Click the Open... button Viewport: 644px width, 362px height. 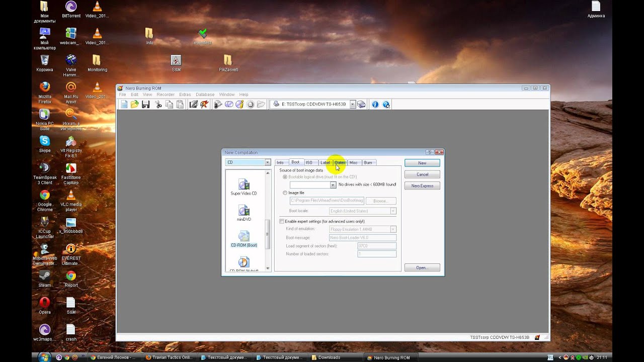click(422, 268)
